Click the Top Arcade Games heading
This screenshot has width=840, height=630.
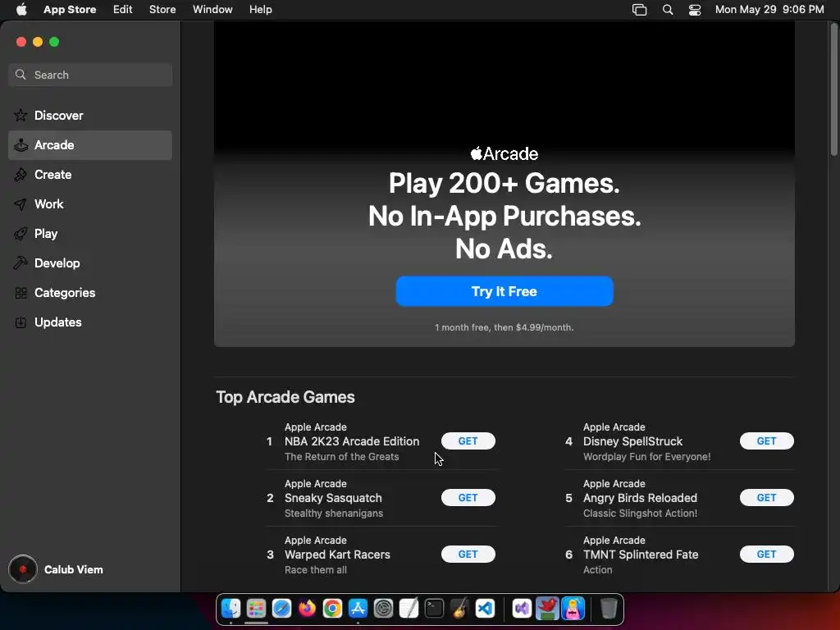tap(285, 397)
